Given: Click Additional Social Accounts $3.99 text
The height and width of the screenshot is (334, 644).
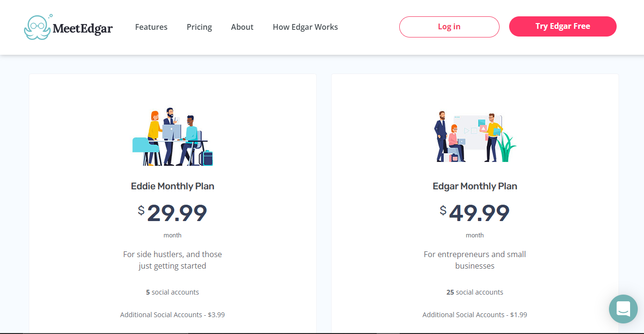Looking at the screenshot, I should (x=172, y=315).
